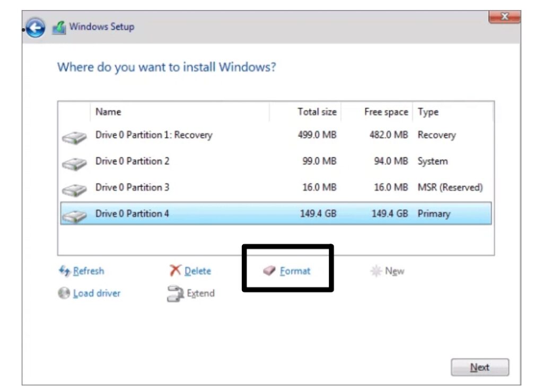
Task: Click the red X Delete icon
Action: pyautogui.click(x=175, y=270)
